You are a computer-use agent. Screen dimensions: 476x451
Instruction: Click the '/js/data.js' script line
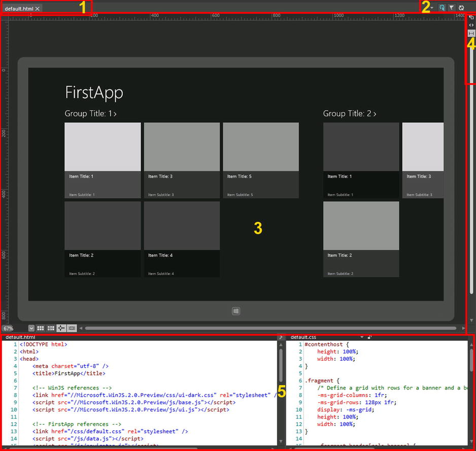pyautogui.click(x=88, y=439)
